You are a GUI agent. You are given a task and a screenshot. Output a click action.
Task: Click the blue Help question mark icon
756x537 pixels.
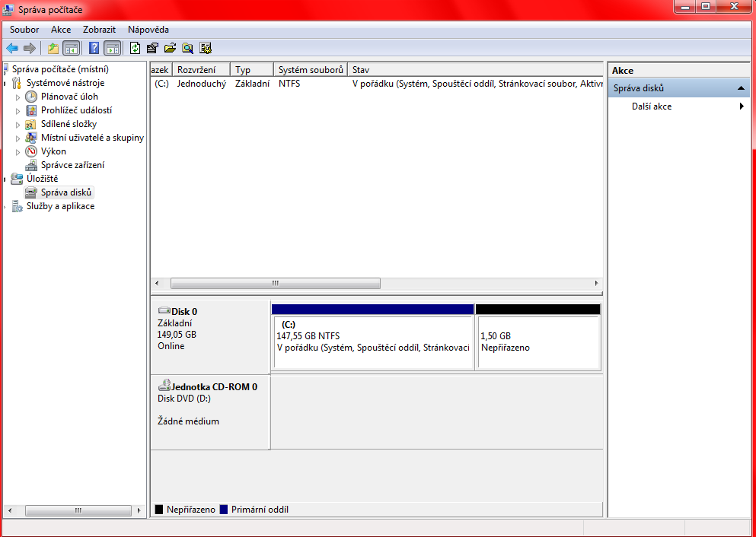click(94, 48)
